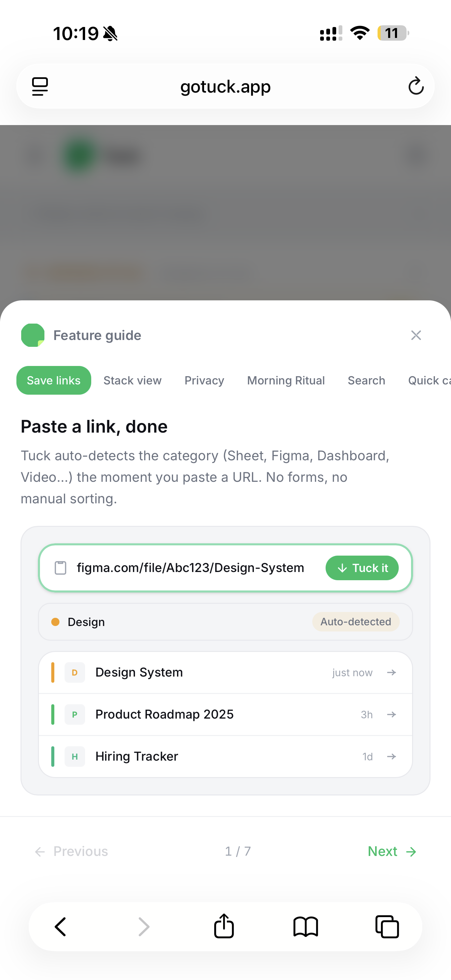This screenshot has width=451, height=980.
Task: Click the 1 / 7 page indicator
Action: coord(238,852)
